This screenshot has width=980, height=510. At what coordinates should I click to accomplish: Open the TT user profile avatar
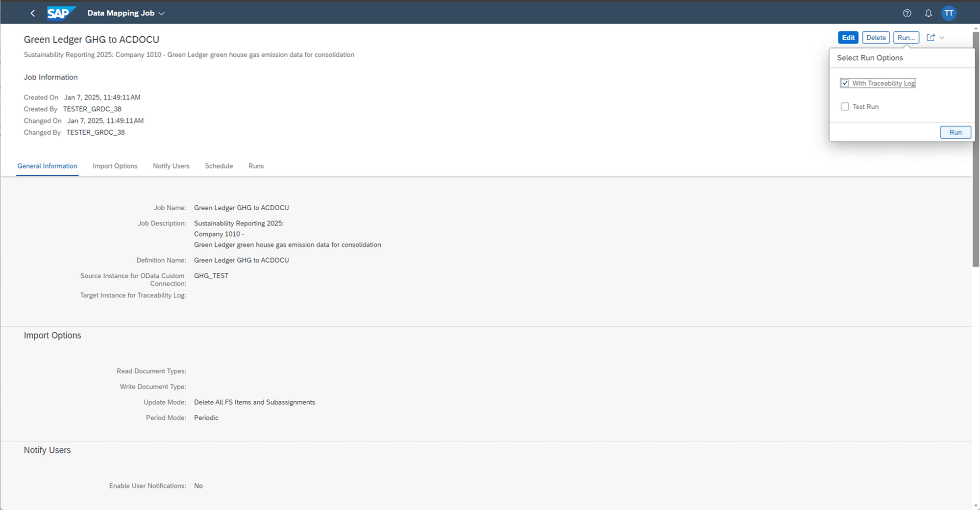(949, 13)
